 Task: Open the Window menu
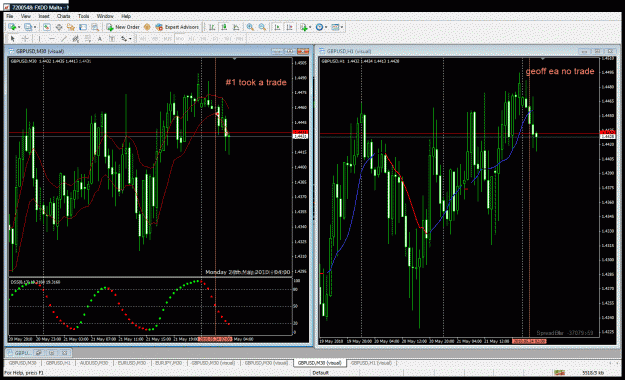pos(105,16)
